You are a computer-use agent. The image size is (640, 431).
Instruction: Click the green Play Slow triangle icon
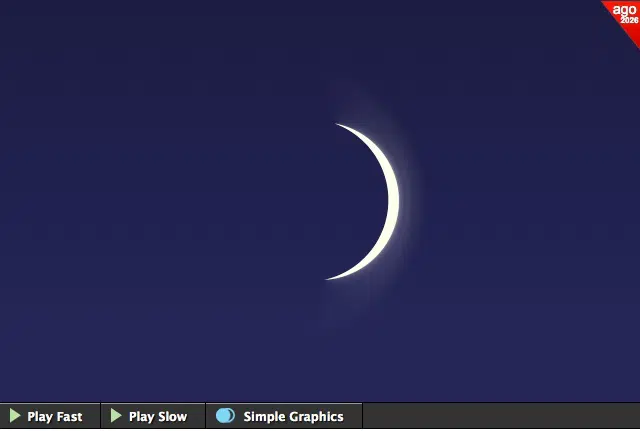coord(117,416)
